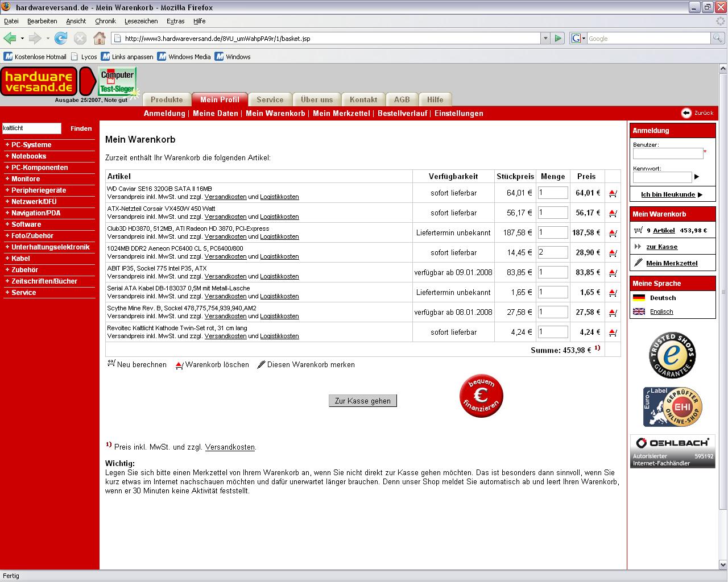Click the Finden search button

coord(81,128)
